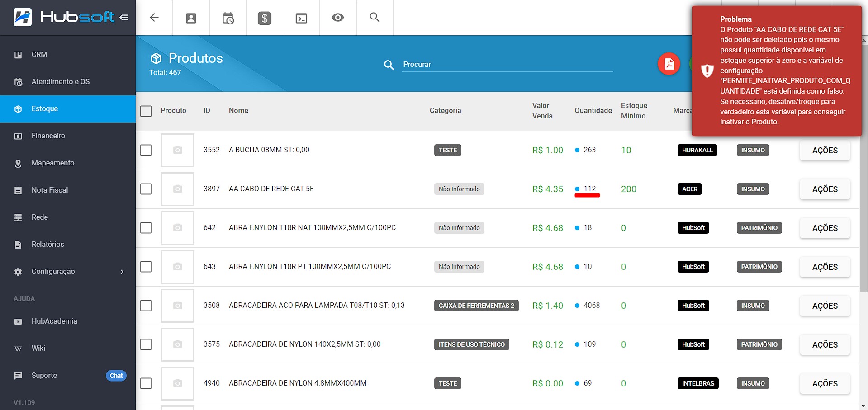The image size is (868, 410).
Task: Open the calendar clock toolbar icon
Action: point(228,18)
